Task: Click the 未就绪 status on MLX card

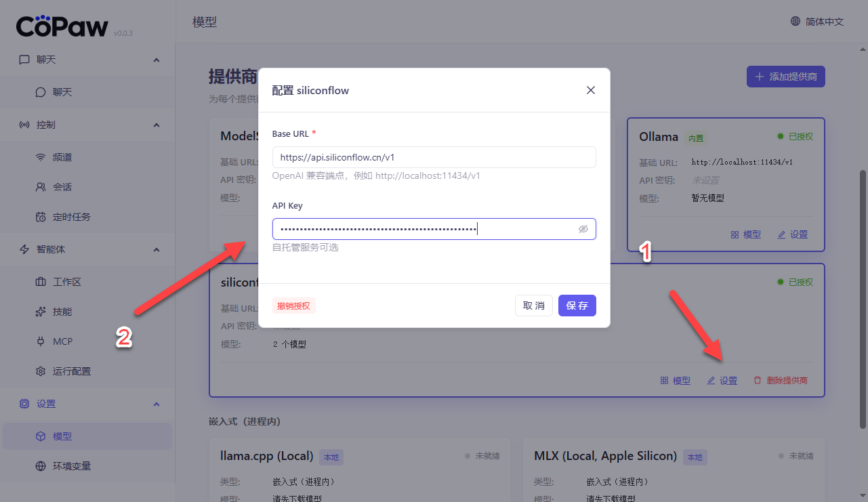Action: [795, 456]
